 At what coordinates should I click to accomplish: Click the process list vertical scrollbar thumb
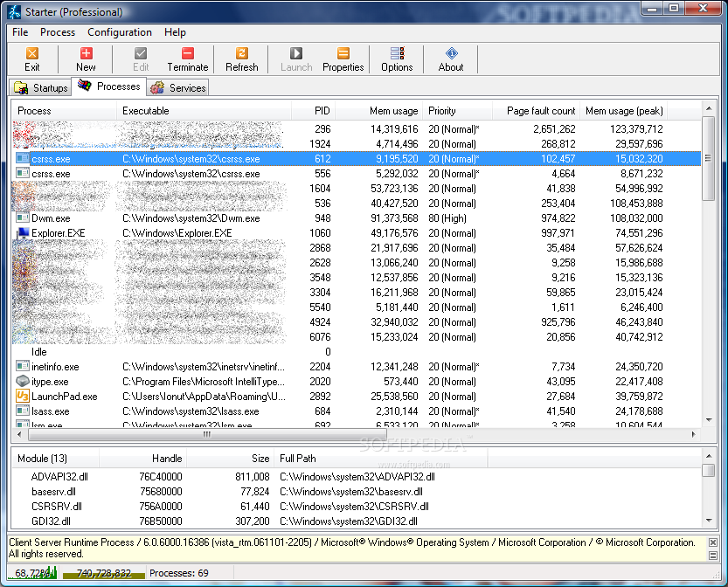[708, 158]
